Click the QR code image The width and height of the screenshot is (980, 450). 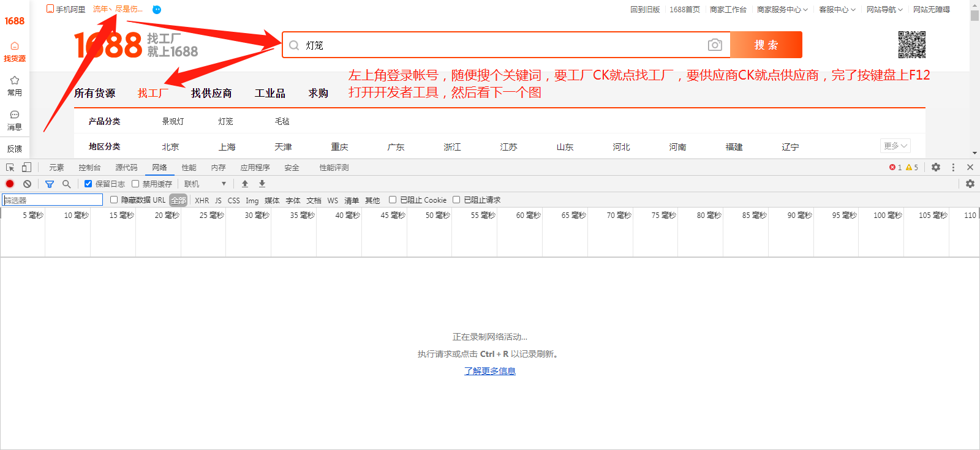(912, 45)
